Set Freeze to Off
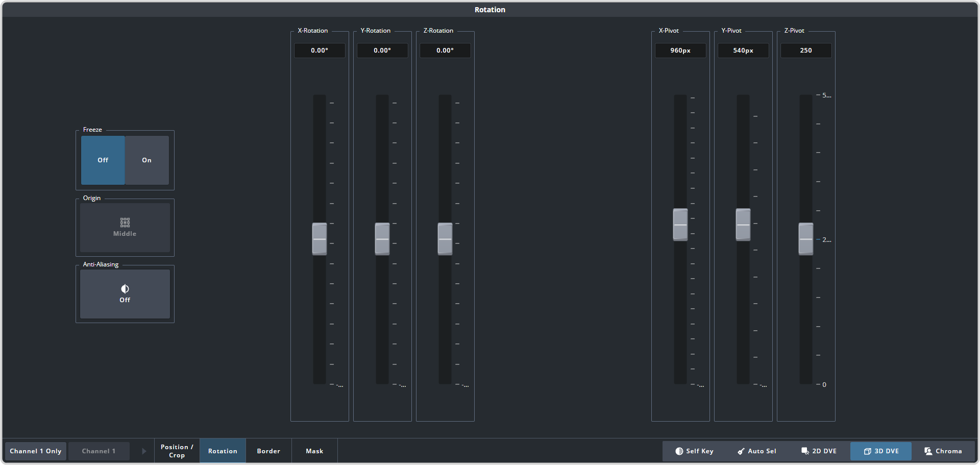The image size is (980, 465). 103,160
